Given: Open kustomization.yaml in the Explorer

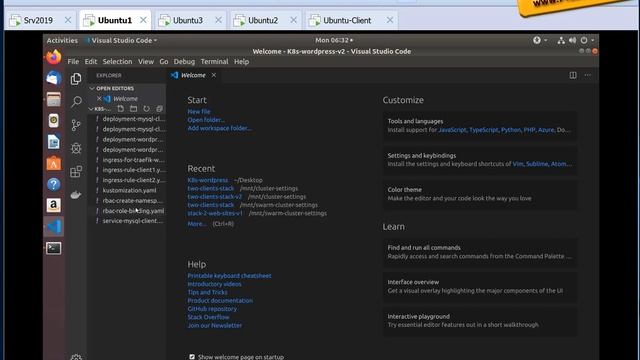Looking at the screenshot, I should pyautogui.click(x=129, y=190).
